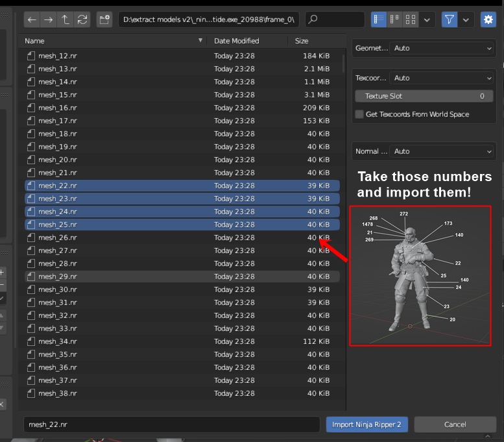Go up to the parent directory
This screenshot has height=442, width=504.
coord(64,19)
